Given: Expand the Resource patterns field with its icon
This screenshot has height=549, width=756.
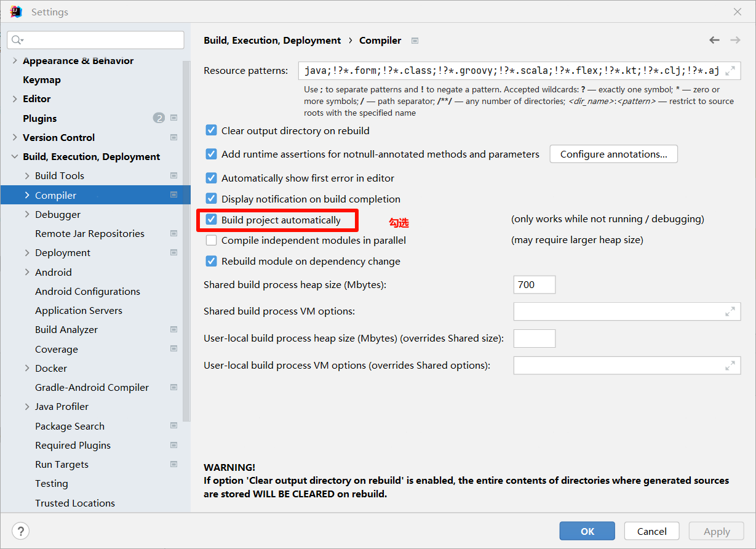Looking at the screenshot, I should click(730, 71).
